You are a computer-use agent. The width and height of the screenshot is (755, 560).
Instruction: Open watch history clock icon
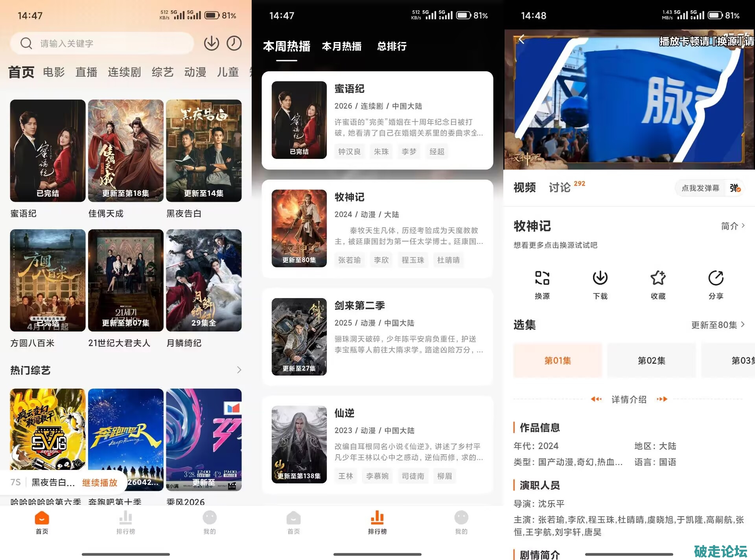(234, 43)
